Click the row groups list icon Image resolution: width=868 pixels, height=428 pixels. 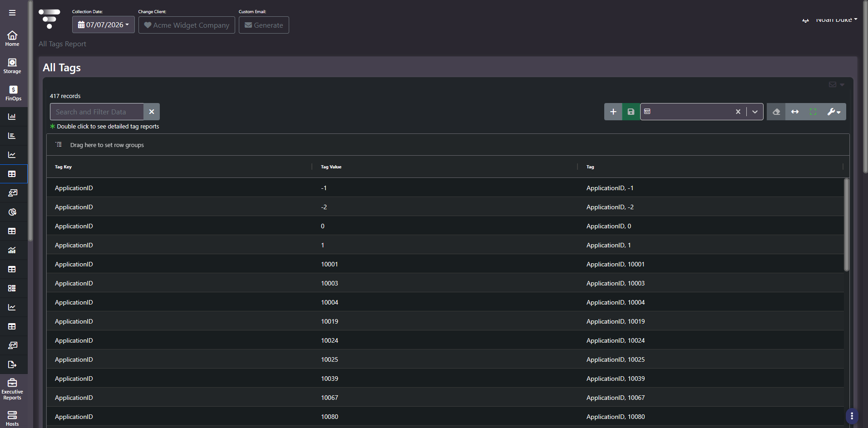click(x=59, y=145)
